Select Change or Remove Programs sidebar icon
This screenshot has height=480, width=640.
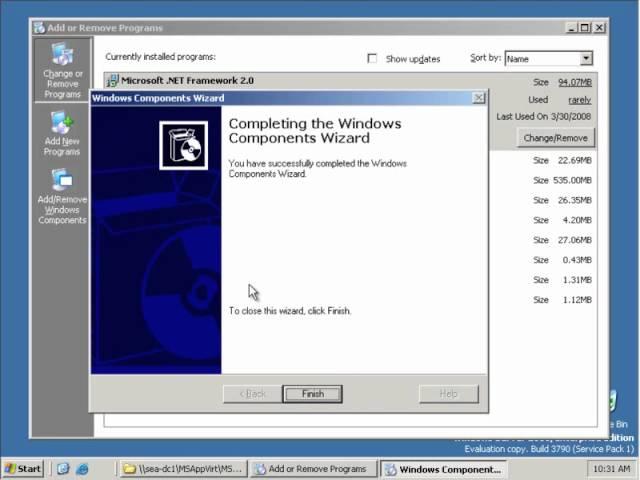tap(62, 70)
